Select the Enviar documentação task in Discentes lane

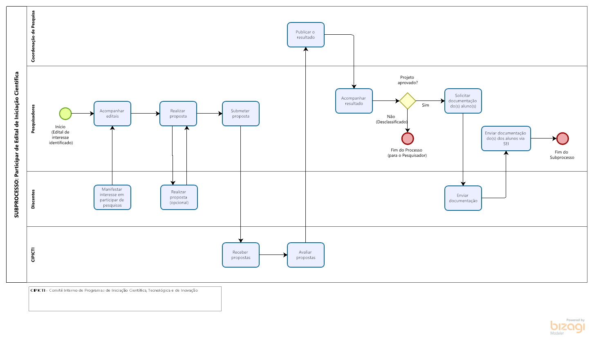point(463,198)
